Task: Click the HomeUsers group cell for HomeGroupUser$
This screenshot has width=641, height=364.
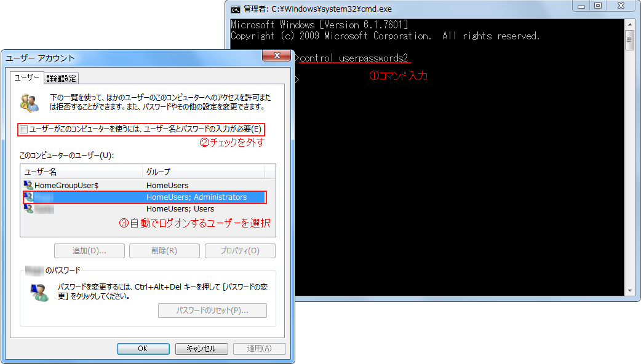Action: click(167, 186)
